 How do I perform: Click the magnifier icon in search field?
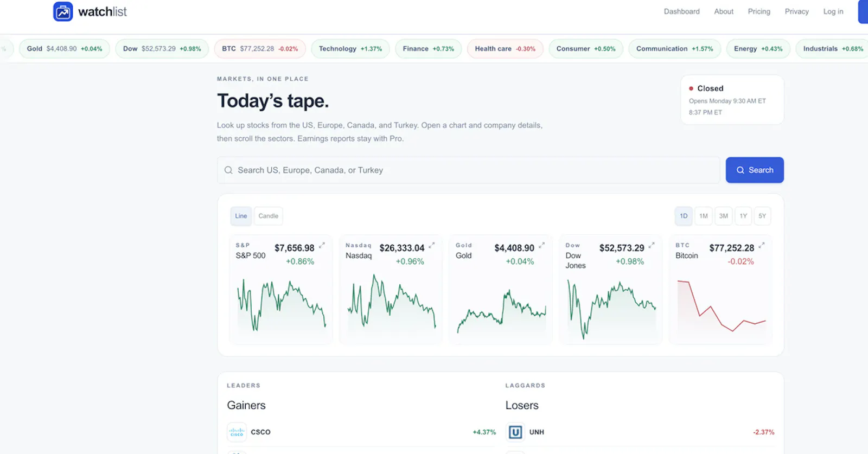[228, 170]
